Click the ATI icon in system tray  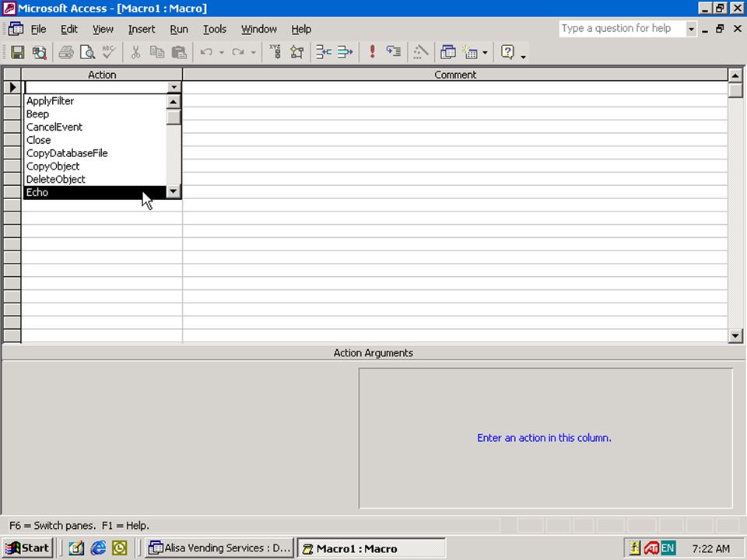651,548
